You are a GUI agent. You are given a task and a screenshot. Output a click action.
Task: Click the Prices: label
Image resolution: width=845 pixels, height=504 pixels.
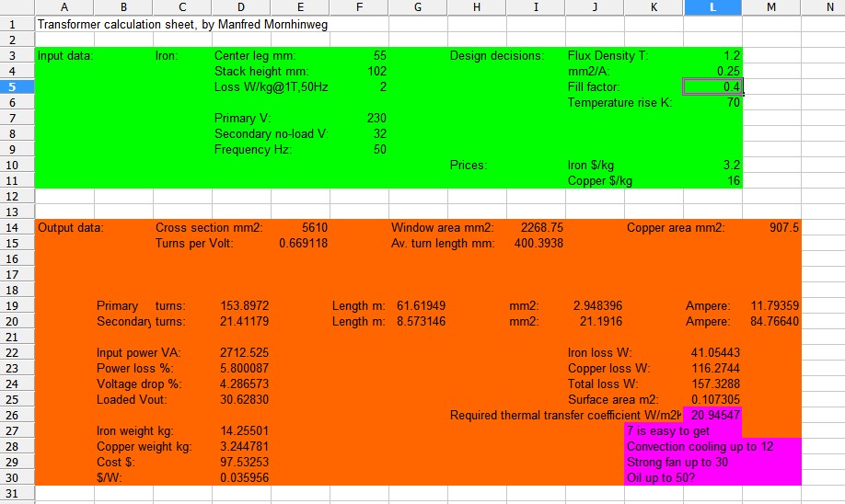click(469, 165)
